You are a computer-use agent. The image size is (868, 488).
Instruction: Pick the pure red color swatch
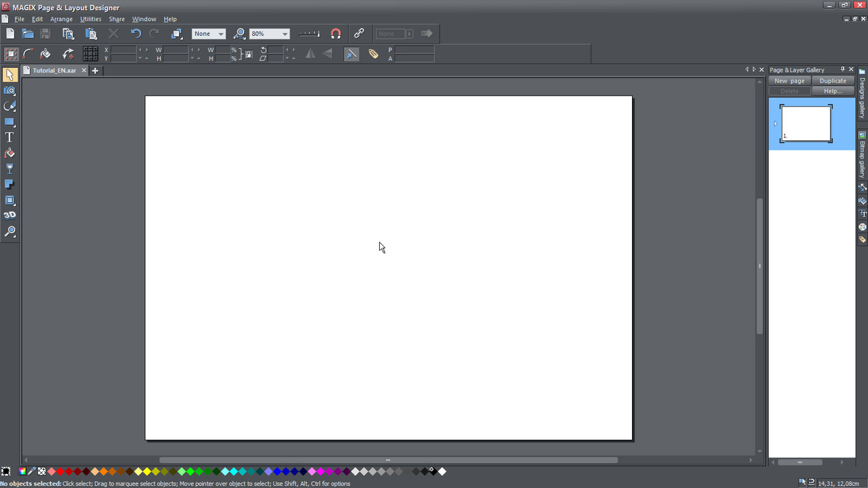(60, 471)
